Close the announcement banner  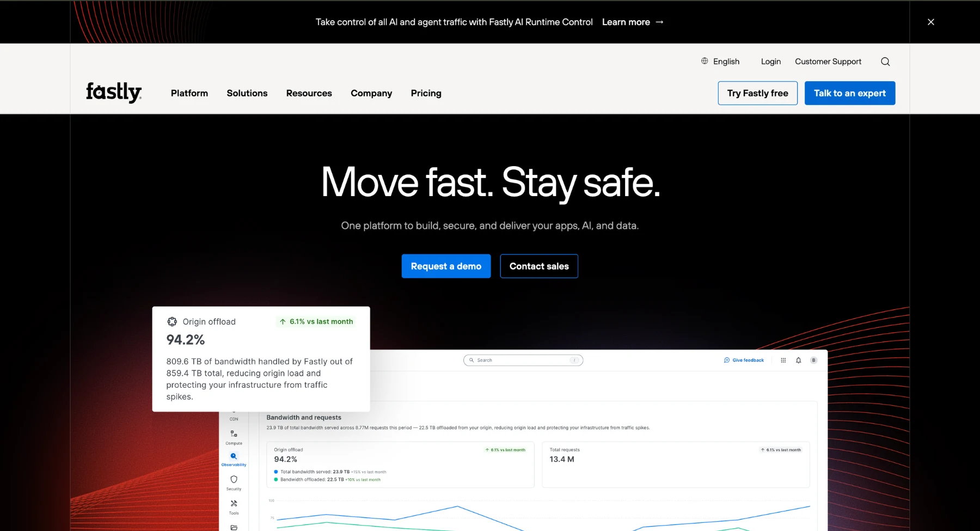click(x=930, y=22)
